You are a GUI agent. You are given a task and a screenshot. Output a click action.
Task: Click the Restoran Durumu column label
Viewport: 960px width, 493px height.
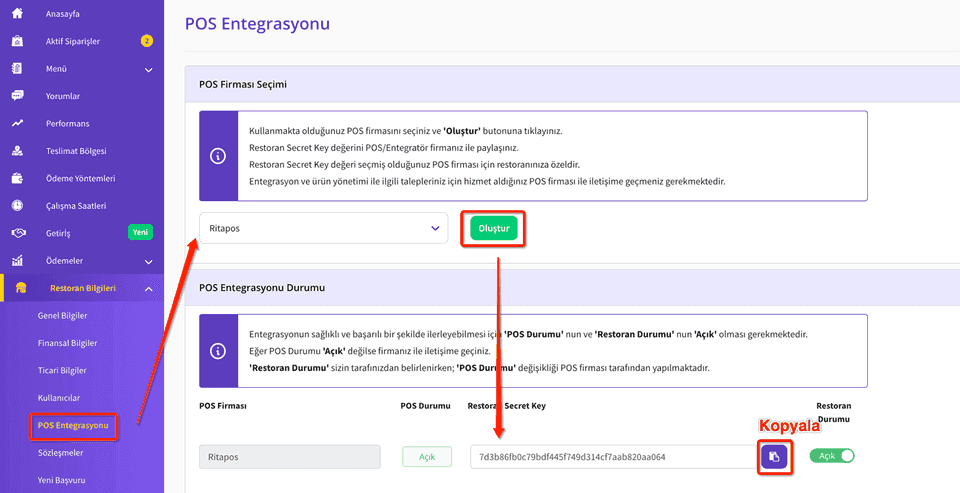point(834,413)
